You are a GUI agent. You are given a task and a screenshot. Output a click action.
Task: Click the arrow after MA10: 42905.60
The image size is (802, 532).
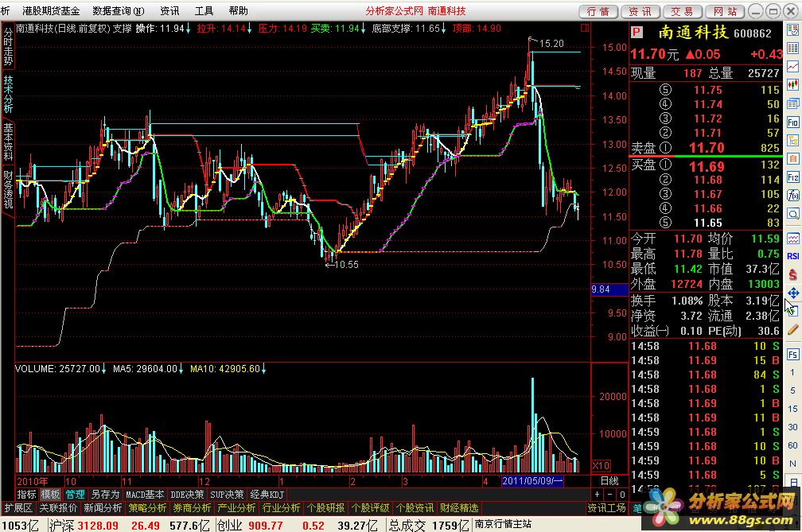(x=264, y=369)
